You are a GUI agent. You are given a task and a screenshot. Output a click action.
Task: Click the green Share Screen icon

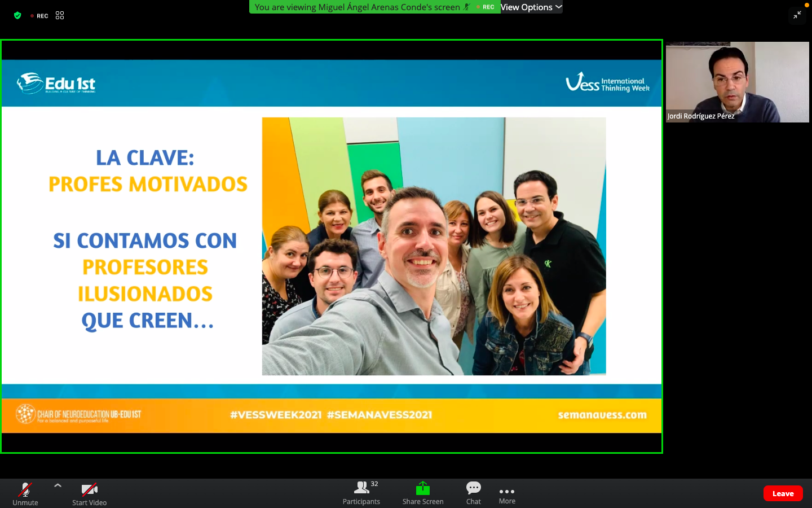point(423,488)
